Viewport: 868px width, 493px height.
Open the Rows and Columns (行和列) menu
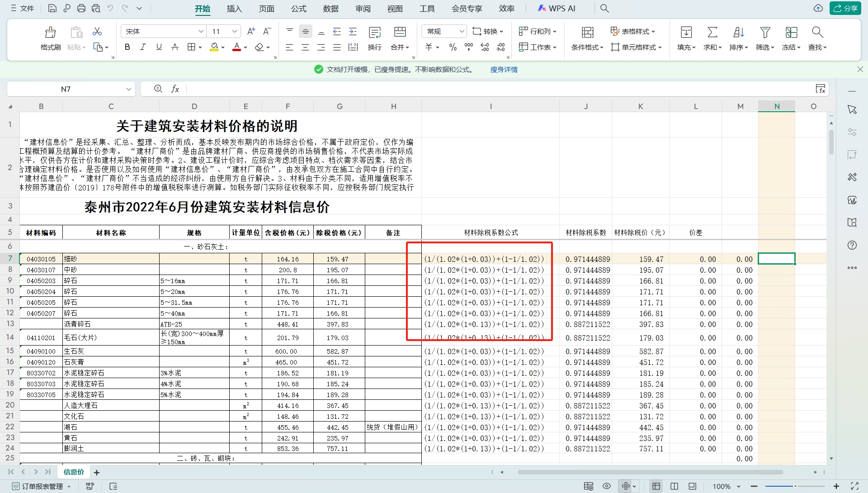click(538, 31)
